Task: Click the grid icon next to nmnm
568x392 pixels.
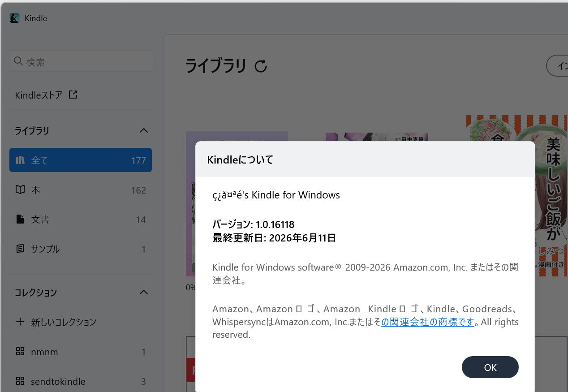Action: click(x=20, y=352)
